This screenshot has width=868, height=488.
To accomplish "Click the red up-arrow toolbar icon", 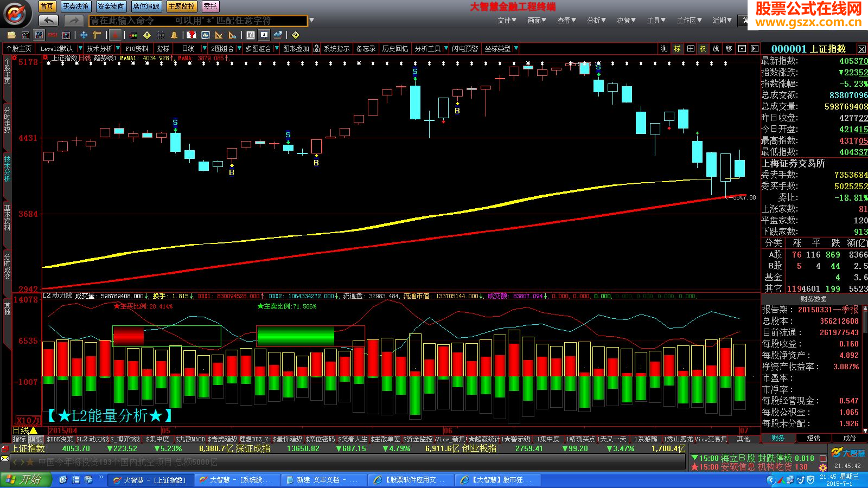I will (115, 35).
